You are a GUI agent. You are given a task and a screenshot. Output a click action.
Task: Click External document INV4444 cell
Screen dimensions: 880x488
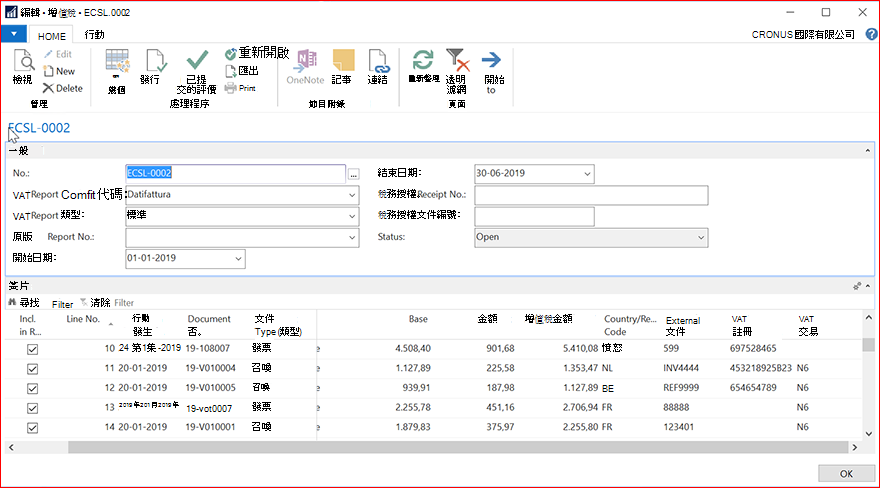[681, 368]
